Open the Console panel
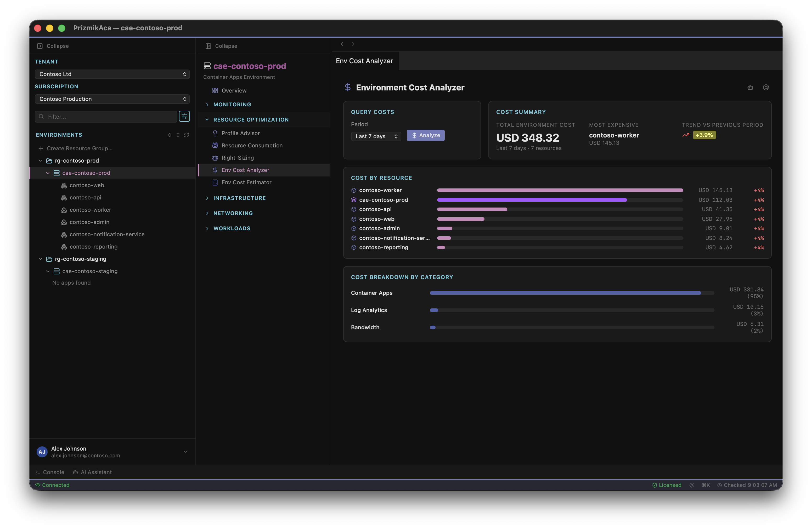812x529 pixels. [x=50, y=472]
